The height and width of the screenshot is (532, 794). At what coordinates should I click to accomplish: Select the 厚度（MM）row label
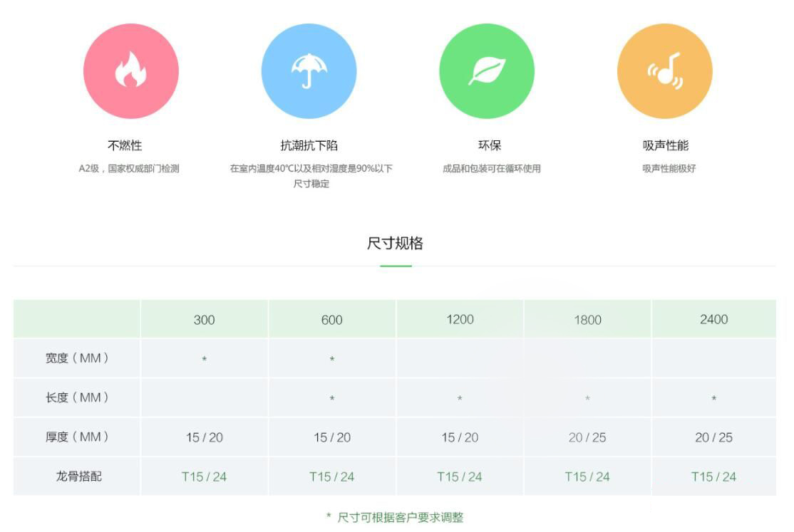[x=77, y=437]
